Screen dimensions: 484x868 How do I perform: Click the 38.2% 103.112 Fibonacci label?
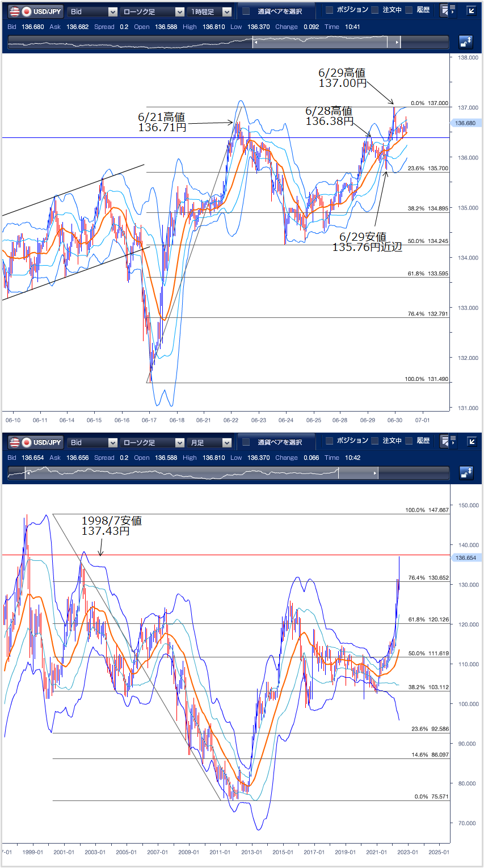coord(428,687)
